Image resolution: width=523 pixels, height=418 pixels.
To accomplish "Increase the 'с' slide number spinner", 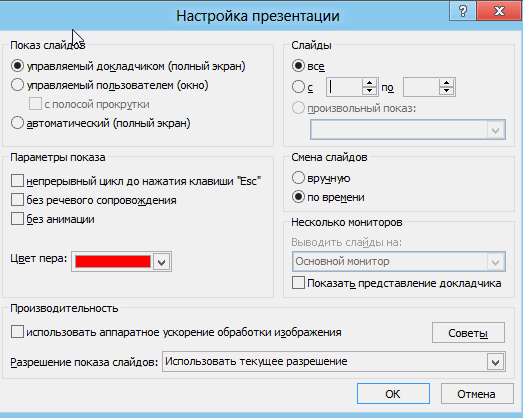I will (x=369, y=83).
